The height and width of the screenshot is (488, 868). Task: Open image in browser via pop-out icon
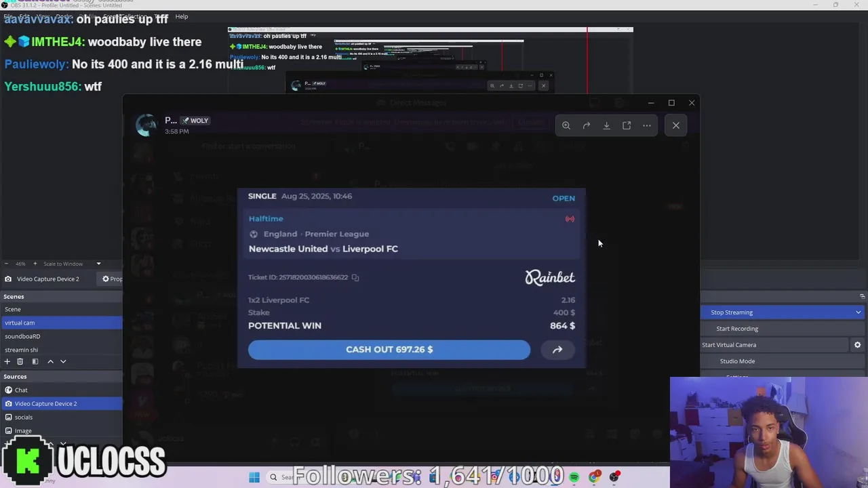coord(627,125)
